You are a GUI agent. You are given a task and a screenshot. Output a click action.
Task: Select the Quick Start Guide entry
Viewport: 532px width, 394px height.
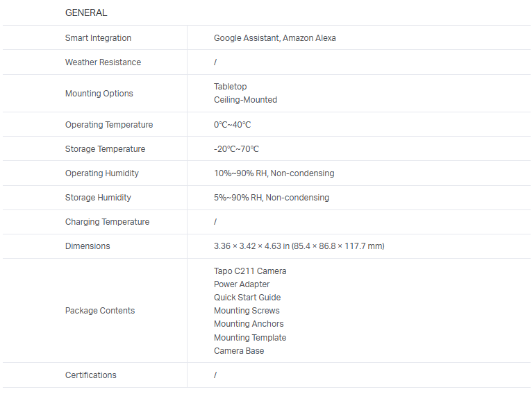pos(247,298)
